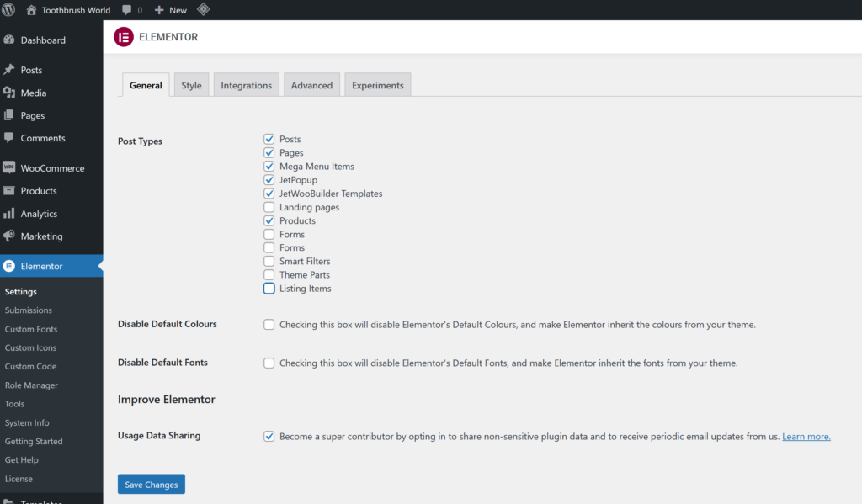Check the Disable Default Colours checkbox
This screenshot has width=862, height=504.
(269, 324)
